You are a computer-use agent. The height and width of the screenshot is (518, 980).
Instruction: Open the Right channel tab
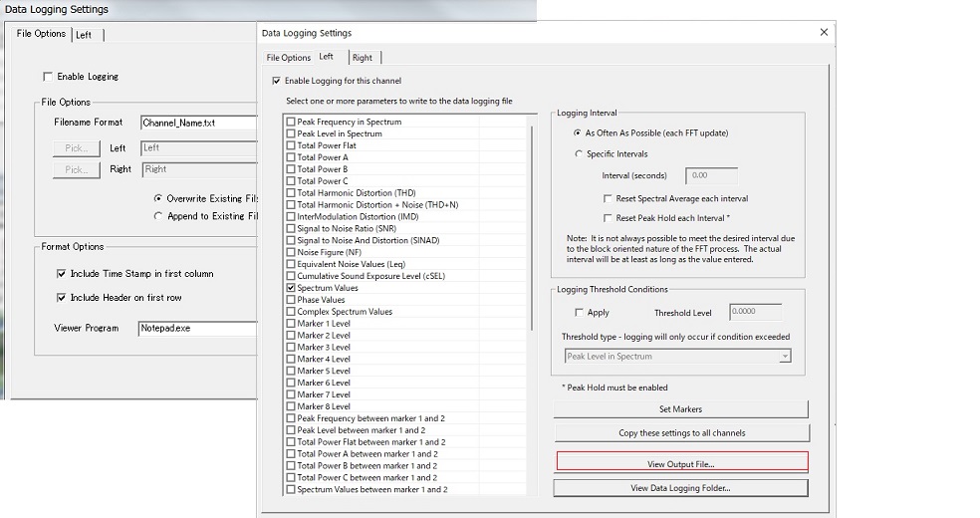pyautogui.click(x=362, y=58)
